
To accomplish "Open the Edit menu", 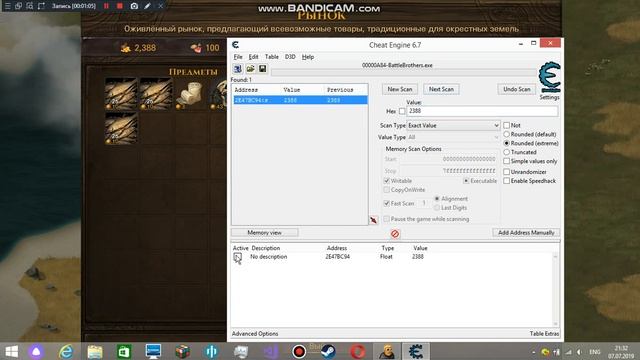I will tap(253, 57).
